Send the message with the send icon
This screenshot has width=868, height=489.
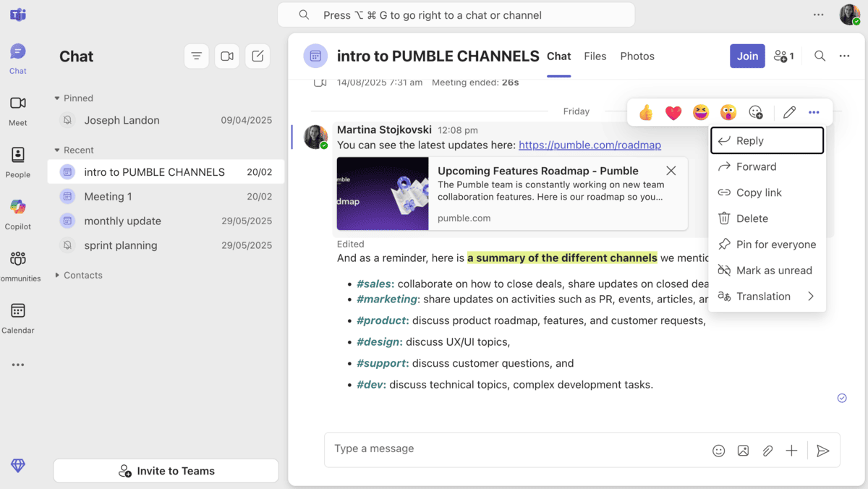pyautogui.click(x=822, y=450)
